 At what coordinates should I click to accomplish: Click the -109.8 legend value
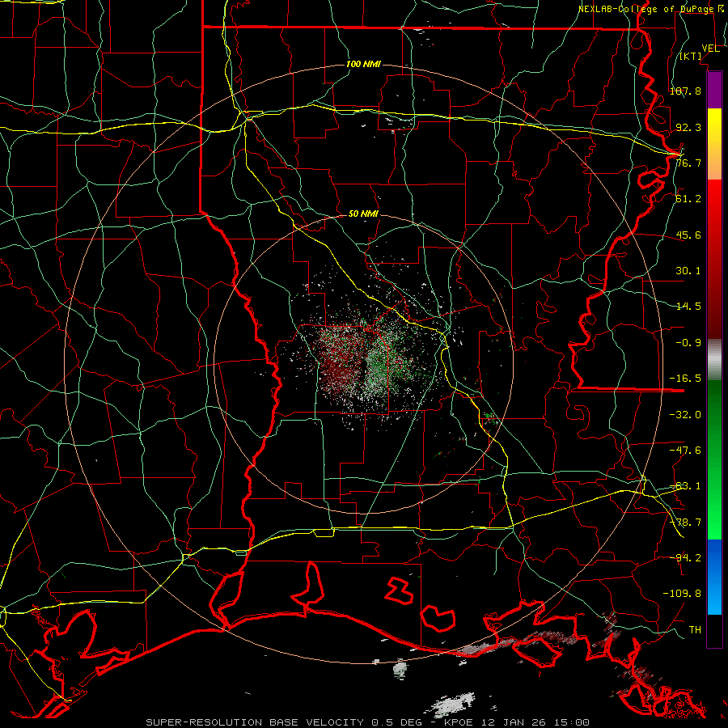point(682,594)
